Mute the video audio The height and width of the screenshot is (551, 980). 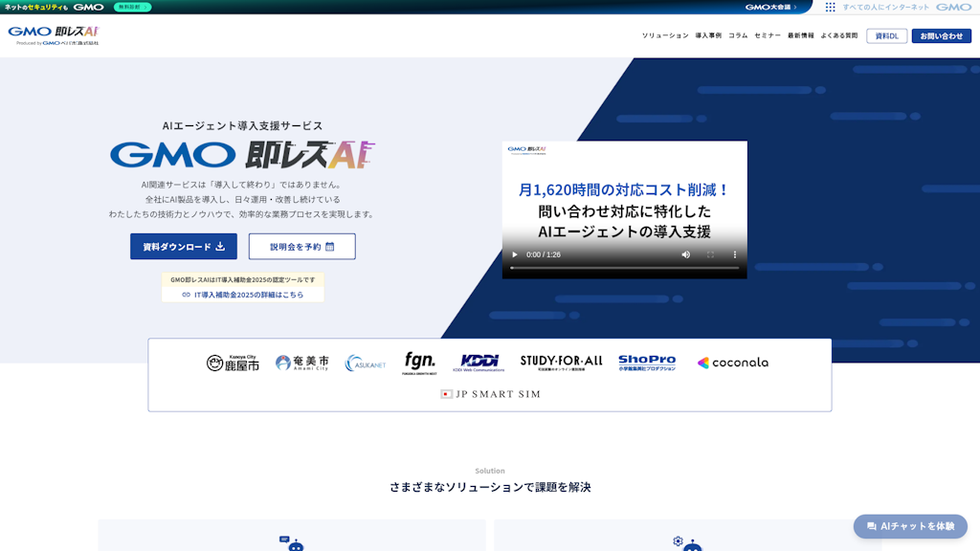[685, 254]
